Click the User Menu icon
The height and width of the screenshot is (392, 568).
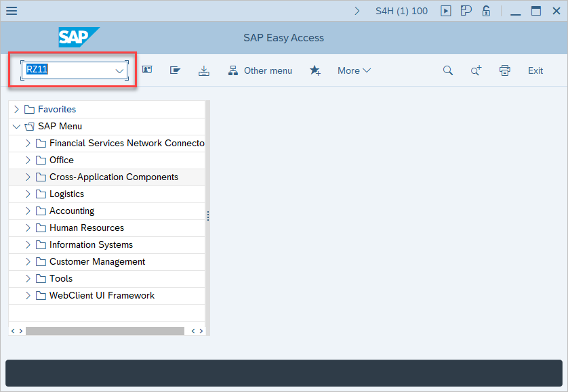(147, 70)
